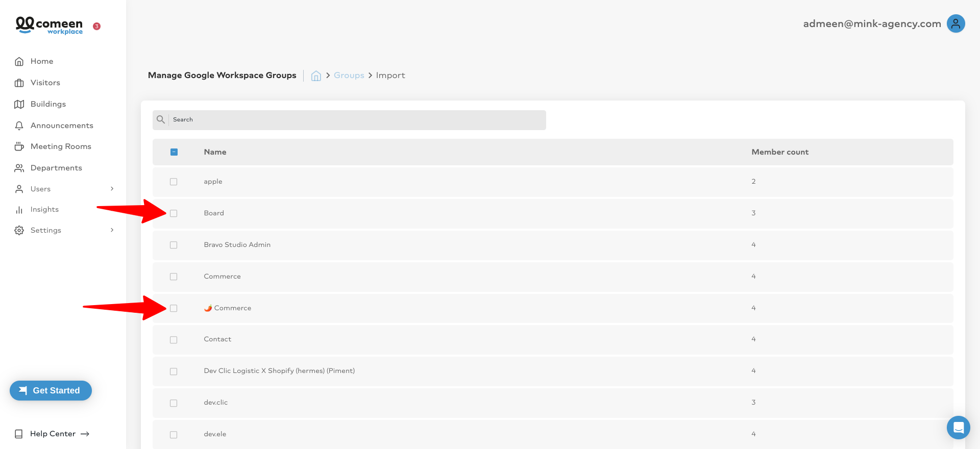Image resolution: width=980 pixels, height=449 pixels.
Task: Click member count 3 in Board row
Action: (x=753, y=213)
